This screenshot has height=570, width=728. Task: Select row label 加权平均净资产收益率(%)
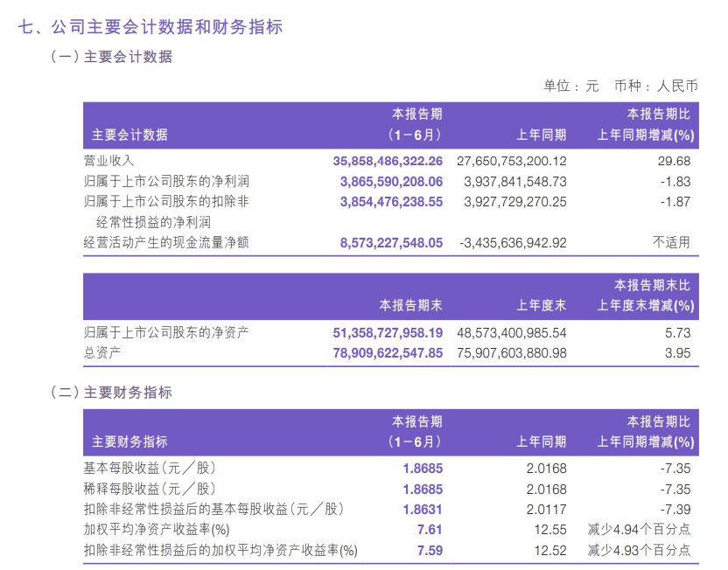click(157, 529)
